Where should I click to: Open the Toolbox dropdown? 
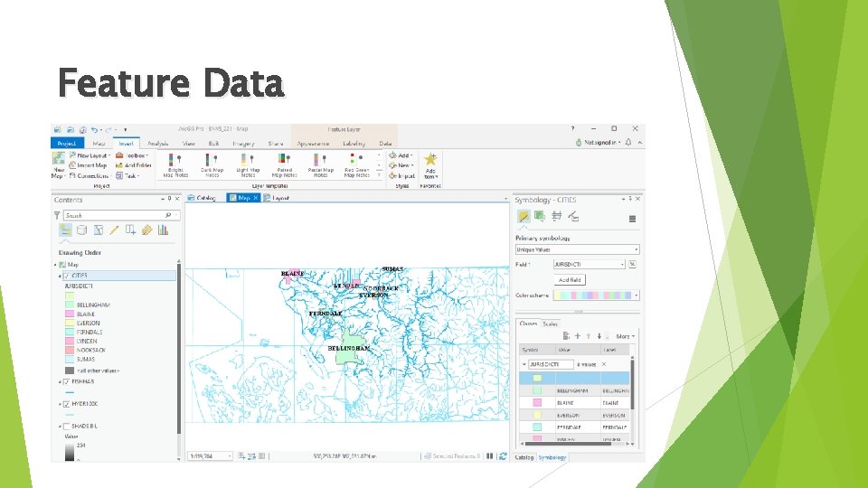tap(132, 155)
